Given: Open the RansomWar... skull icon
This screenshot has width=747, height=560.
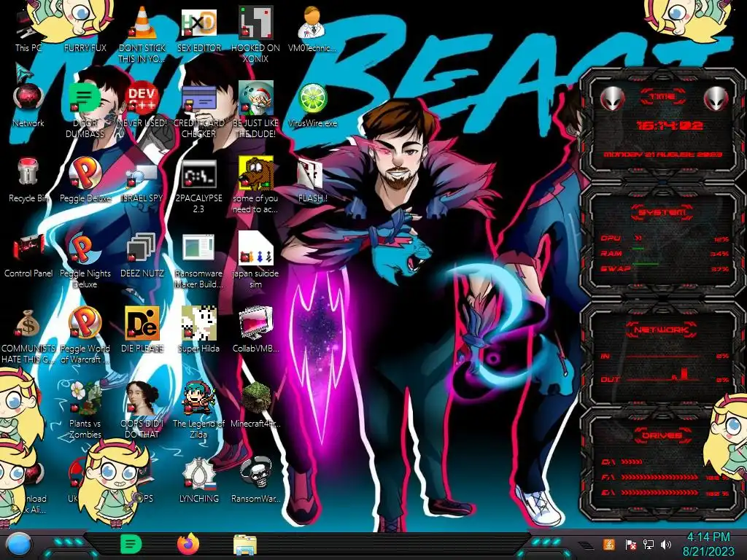Looking at the screenshot, I should pyautogui.click(x=255, y=481).
